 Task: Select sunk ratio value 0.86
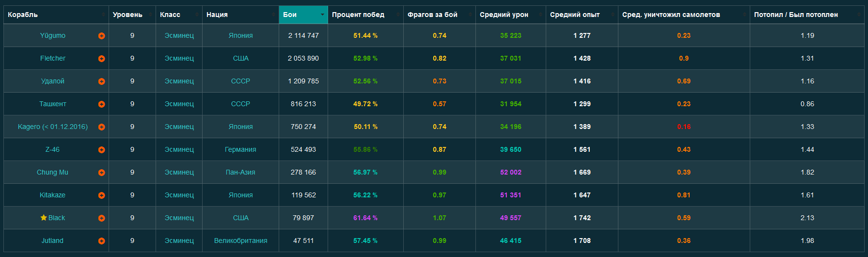pos(807,104)
